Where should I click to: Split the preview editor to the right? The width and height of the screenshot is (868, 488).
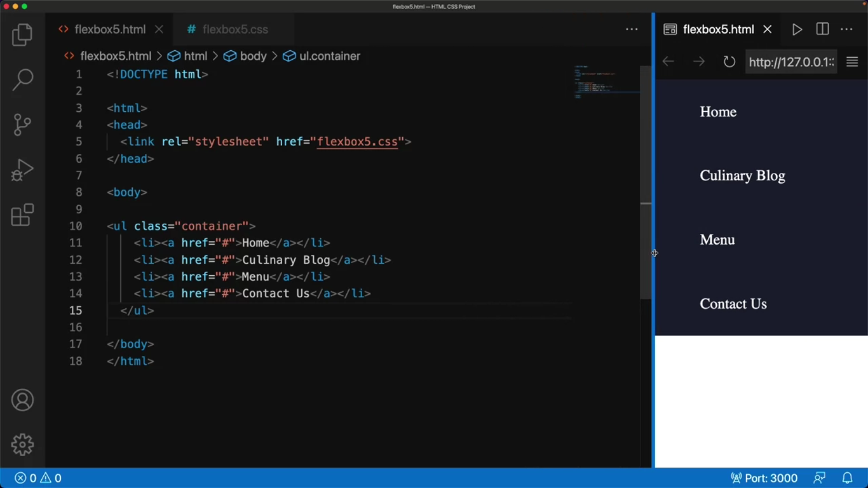coord(822,29)
